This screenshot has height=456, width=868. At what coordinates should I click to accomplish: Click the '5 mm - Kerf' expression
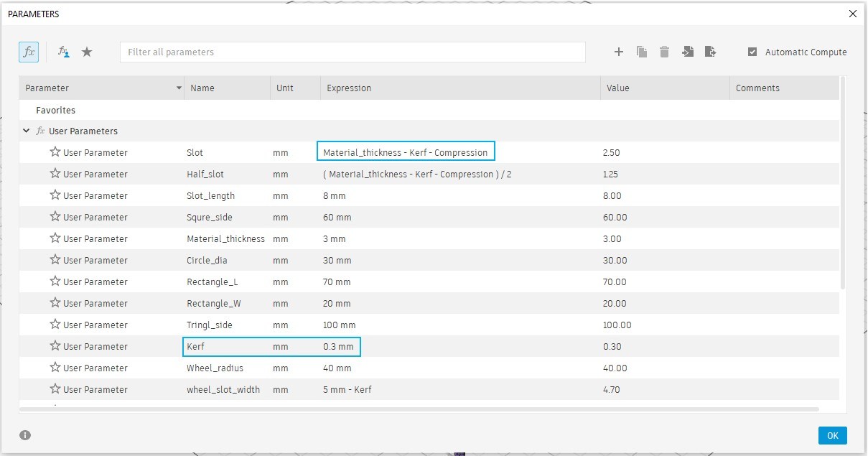347,389
